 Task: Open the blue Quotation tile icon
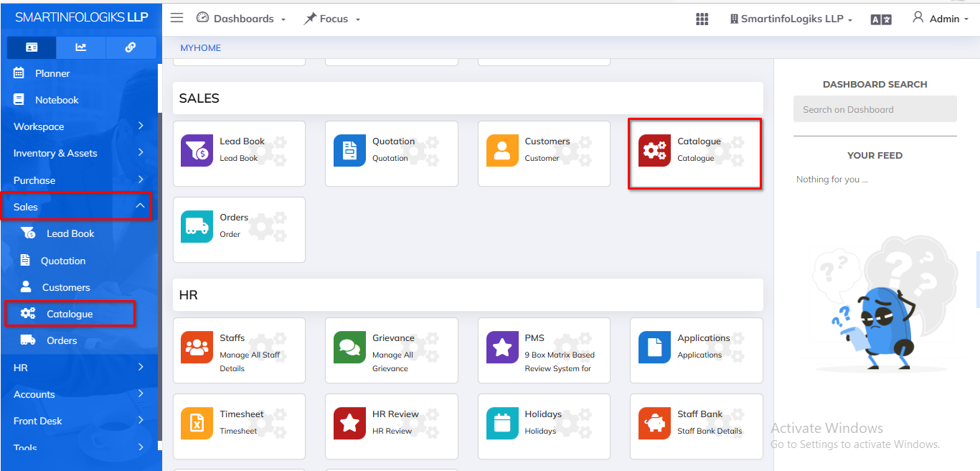[349, 150]
